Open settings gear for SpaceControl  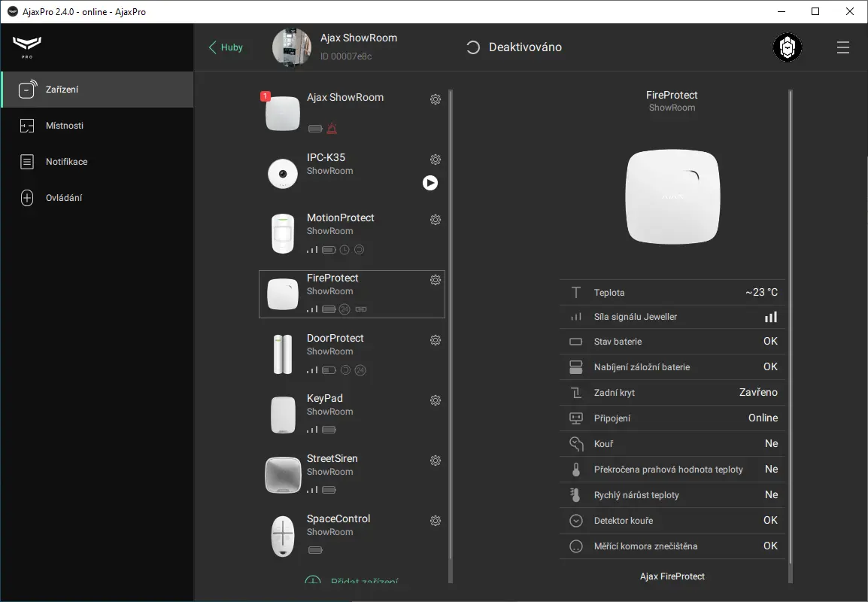tap(436, 521)
